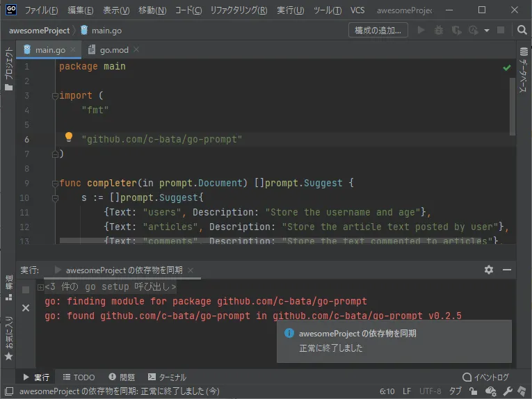Open the 編集(E) menu
Screen dimensions: 532x399
[x=81, y=10]
